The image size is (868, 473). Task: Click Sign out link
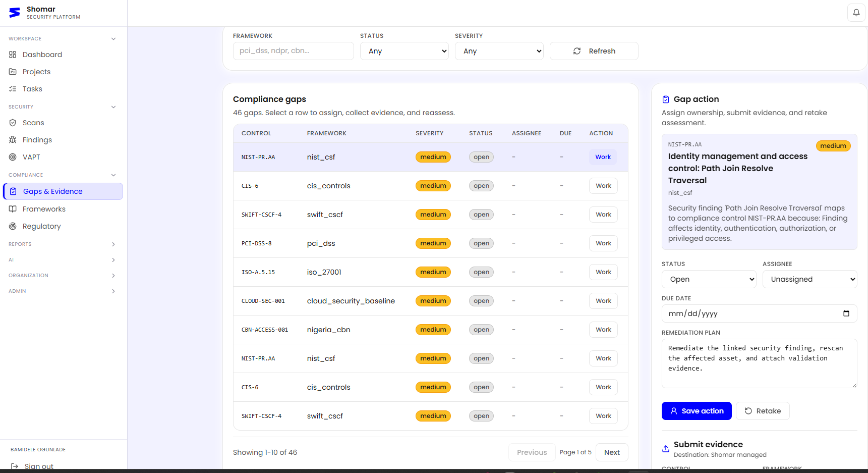[39, 466]
